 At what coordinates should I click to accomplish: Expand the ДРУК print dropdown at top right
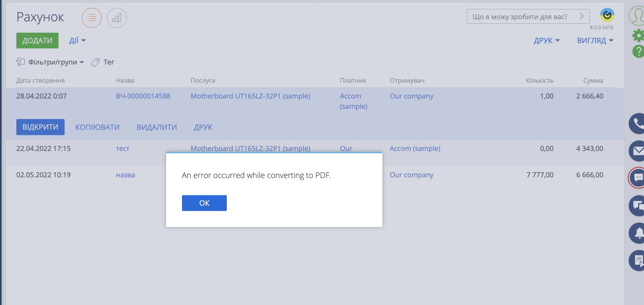[546, 41]
